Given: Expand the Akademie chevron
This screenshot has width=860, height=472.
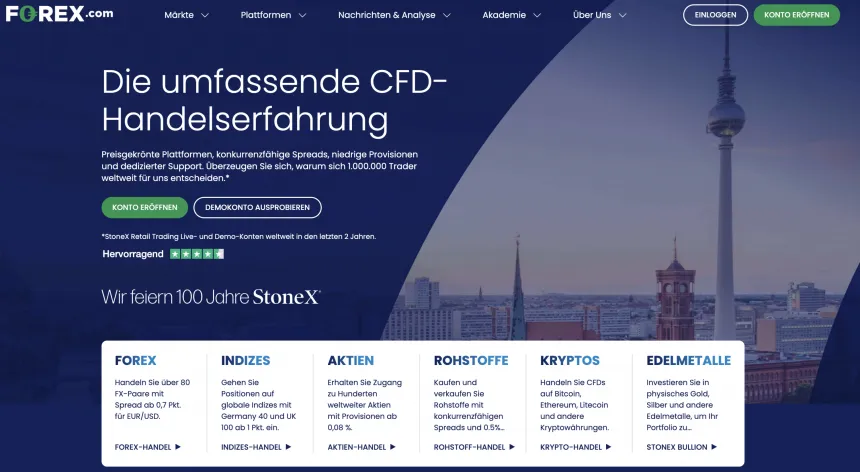Looking at the screenshot, I should (x=537, y=15).
